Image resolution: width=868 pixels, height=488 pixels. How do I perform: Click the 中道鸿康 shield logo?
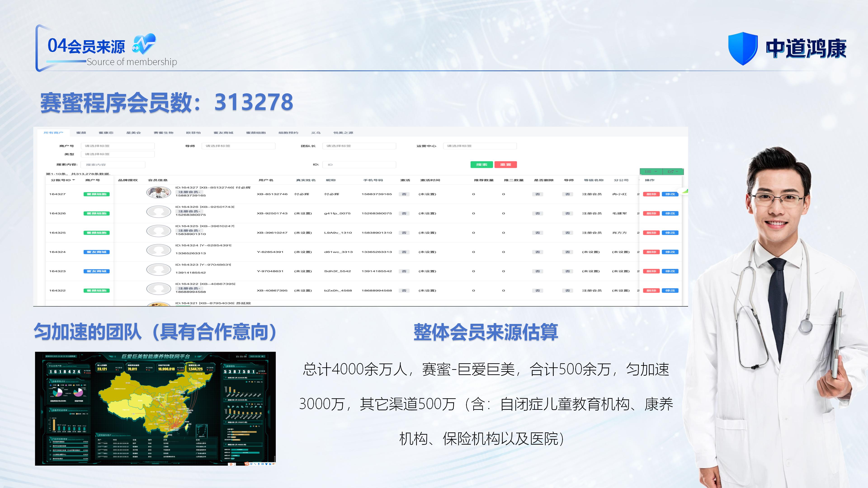tap(743, 49)
